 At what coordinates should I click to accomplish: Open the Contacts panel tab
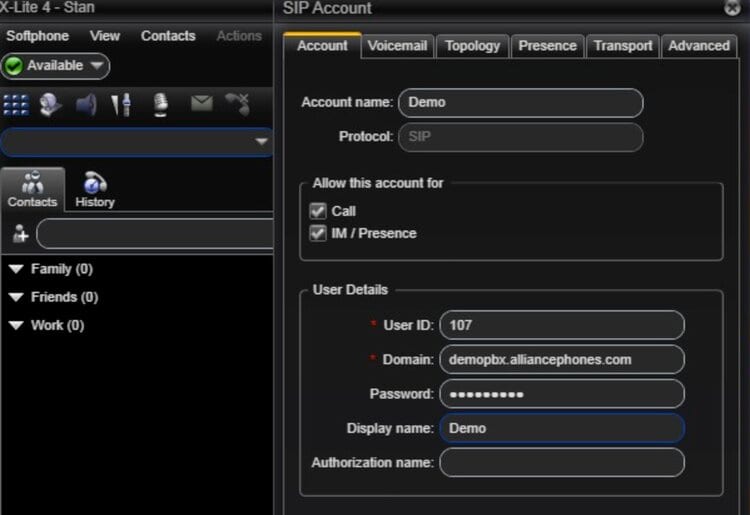coord(33,189)
